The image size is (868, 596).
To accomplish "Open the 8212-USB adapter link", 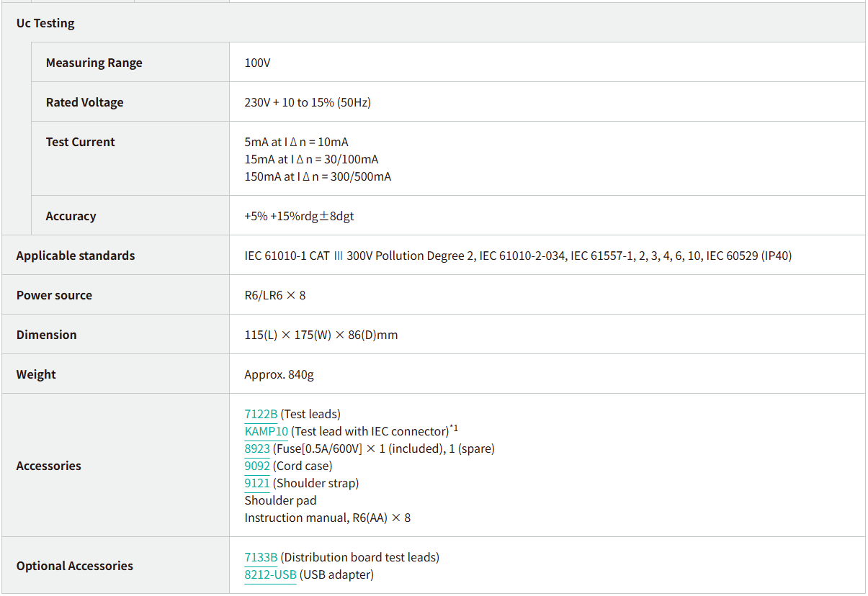I will 270,574.
